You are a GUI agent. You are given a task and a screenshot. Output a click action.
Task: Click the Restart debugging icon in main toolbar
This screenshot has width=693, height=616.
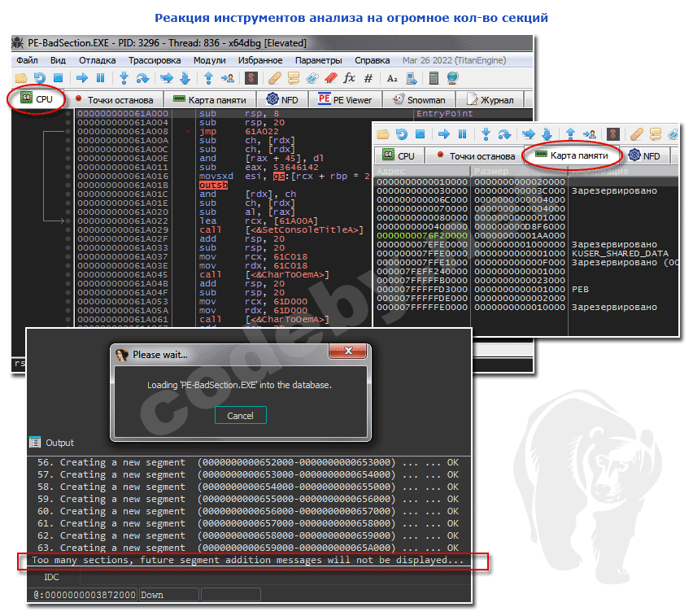(39, 78)
